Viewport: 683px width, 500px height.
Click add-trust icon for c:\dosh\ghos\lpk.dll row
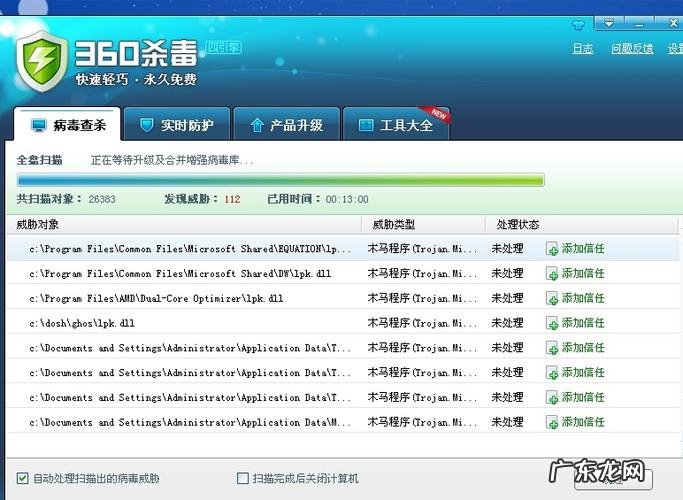click(x=552, y=323)
